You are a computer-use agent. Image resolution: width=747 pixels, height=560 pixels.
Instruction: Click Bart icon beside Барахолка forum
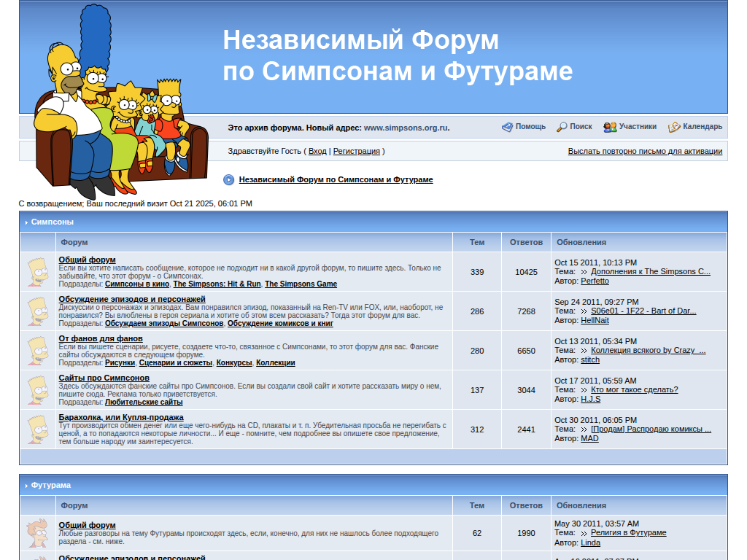[x=38, y=429]
